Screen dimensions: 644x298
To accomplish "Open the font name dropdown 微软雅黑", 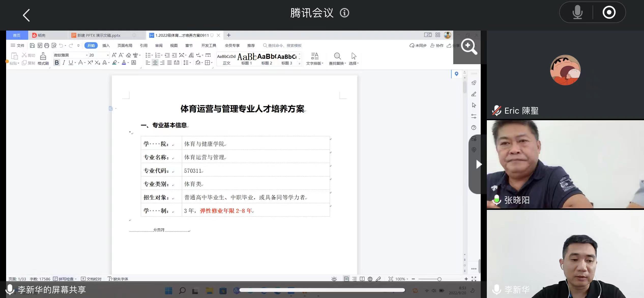I will (87, 55).
